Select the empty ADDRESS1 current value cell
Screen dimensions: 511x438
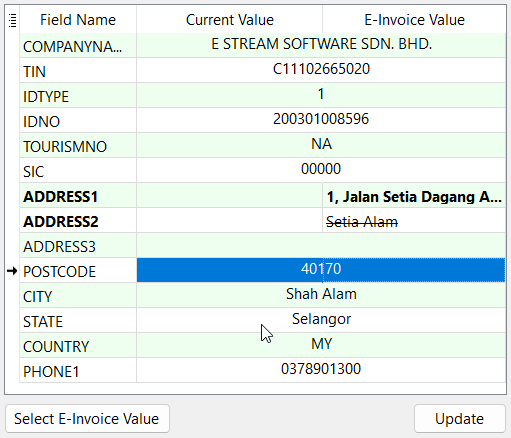click(x=229, y=195)
